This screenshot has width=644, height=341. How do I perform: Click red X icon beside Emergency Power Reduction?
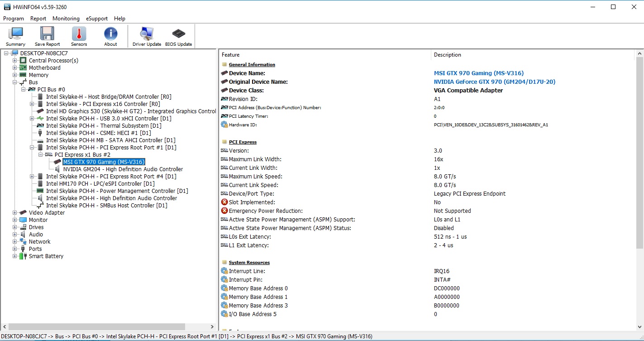[224, 211]
